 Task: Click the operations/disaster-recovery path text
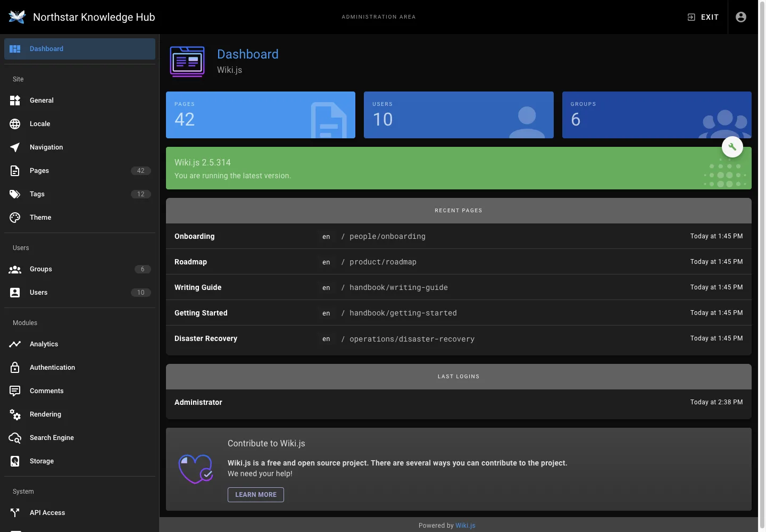(412, 339)
